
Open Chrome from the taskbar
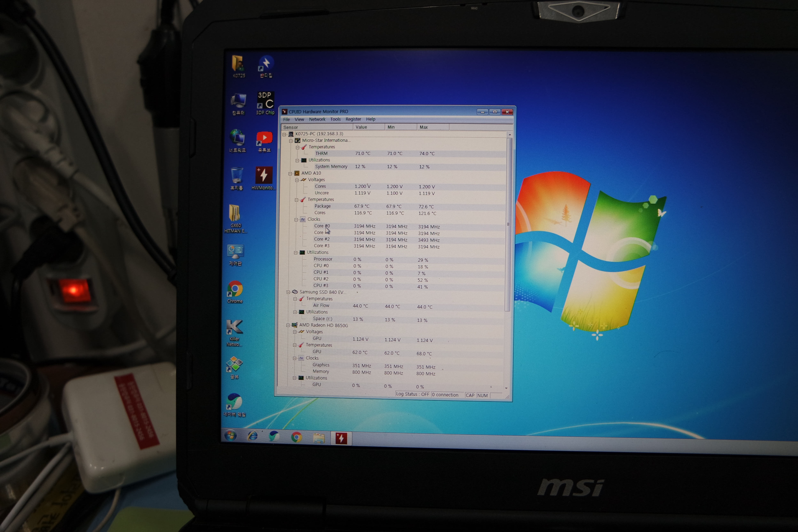click(296, 437)
